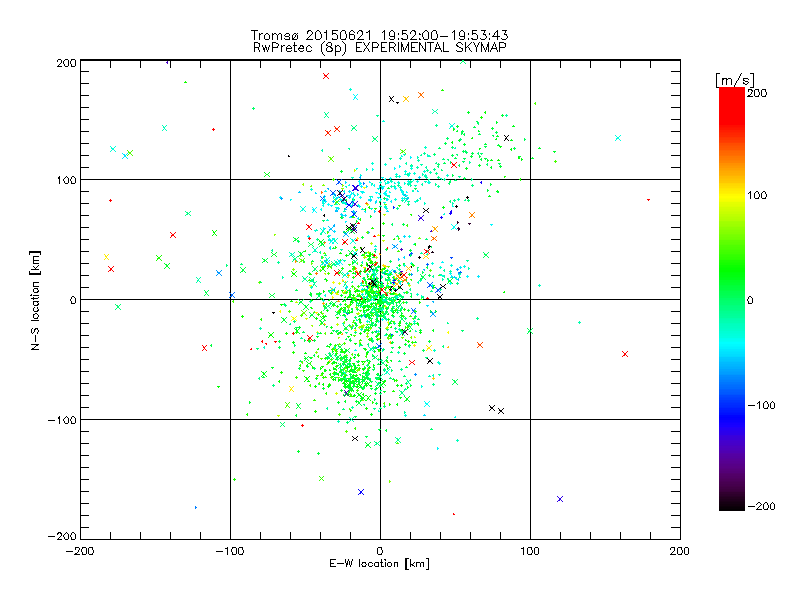This screenshot has height=600, width=800.
Task: Select the green X on the E-W 100 gridline
Action: [530, 331]
